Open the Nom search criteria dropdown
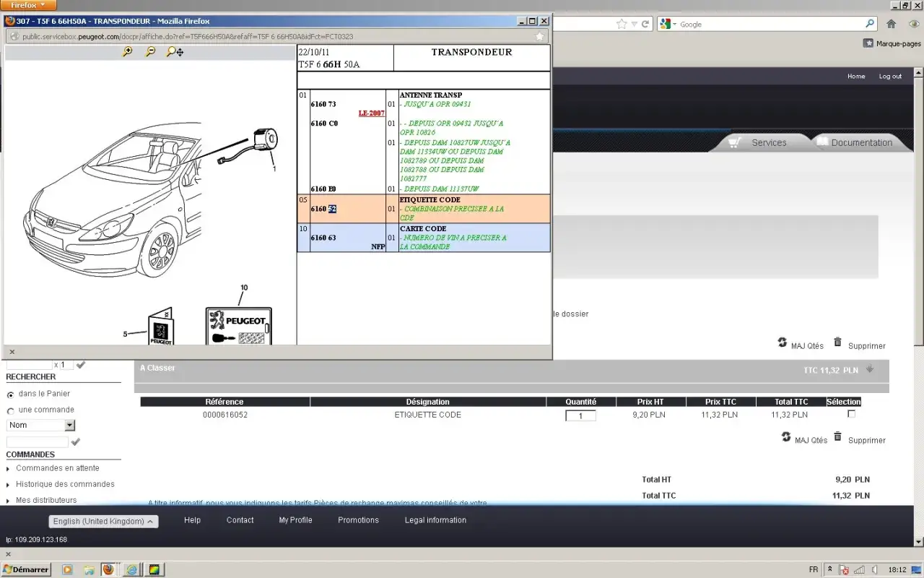The width and height of the screenshot is (924, 578). point(40,426)
